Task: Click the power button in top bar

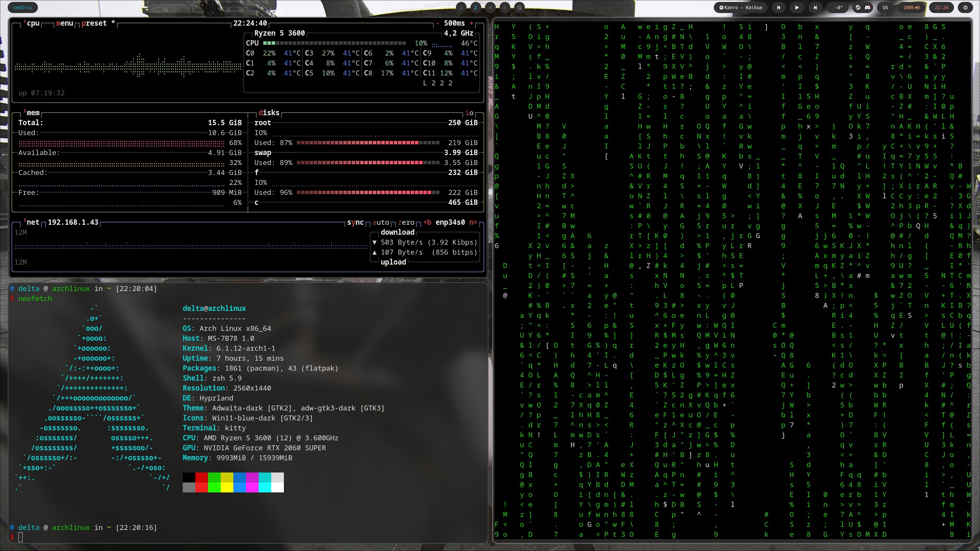Action: point(965,7)
